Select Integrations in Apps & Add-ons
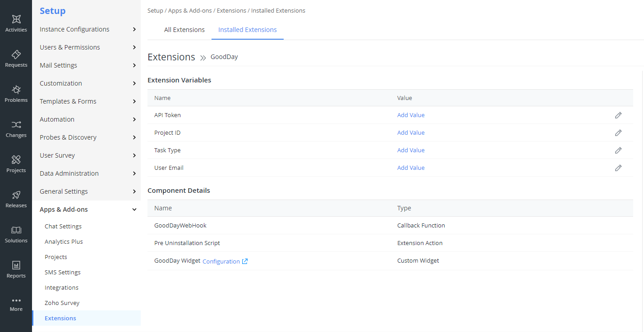 click(x=61, y=288)
